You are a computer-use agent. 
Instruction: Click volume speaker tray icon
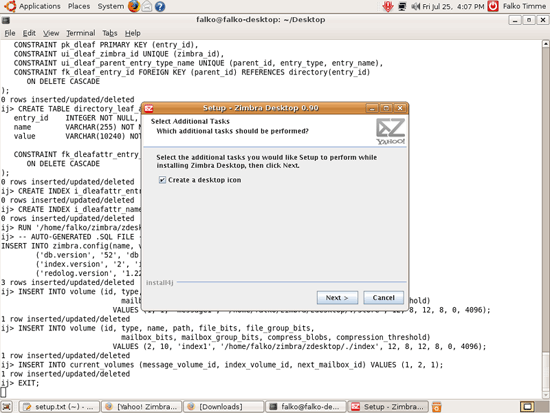415,6
